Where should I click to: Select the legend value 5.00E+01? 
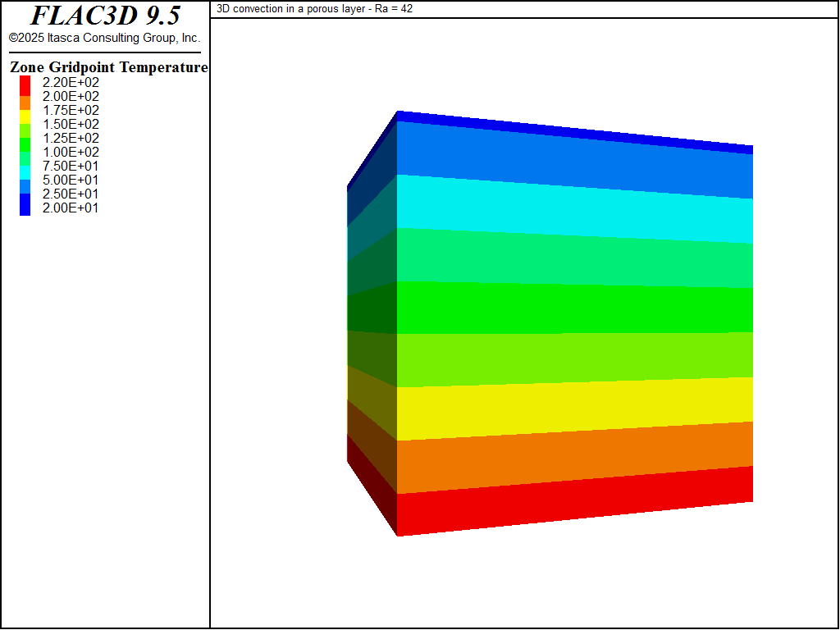[x=71, y=180]
